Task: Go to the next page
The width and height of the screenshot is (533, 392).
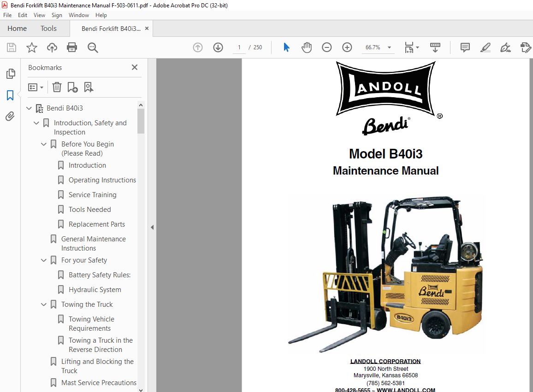Action: click(x=218, y=47)
